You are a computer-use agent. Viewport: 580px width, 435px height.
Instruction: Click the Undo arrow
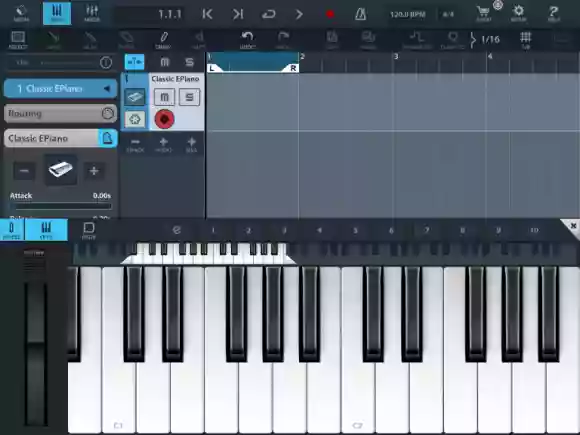tap(247, 40)
